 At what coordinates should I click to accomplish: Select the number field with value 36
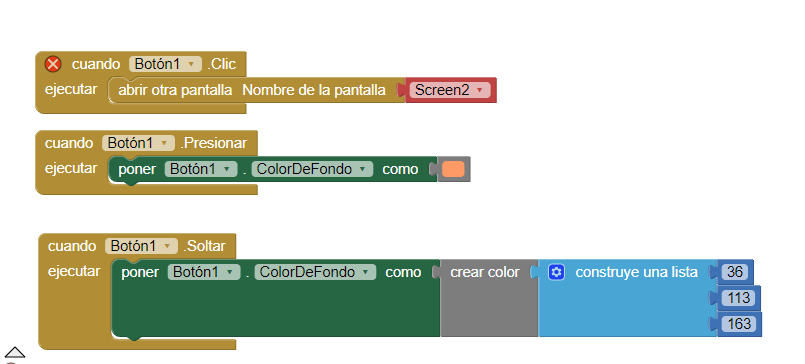click(x=735, y=272)
